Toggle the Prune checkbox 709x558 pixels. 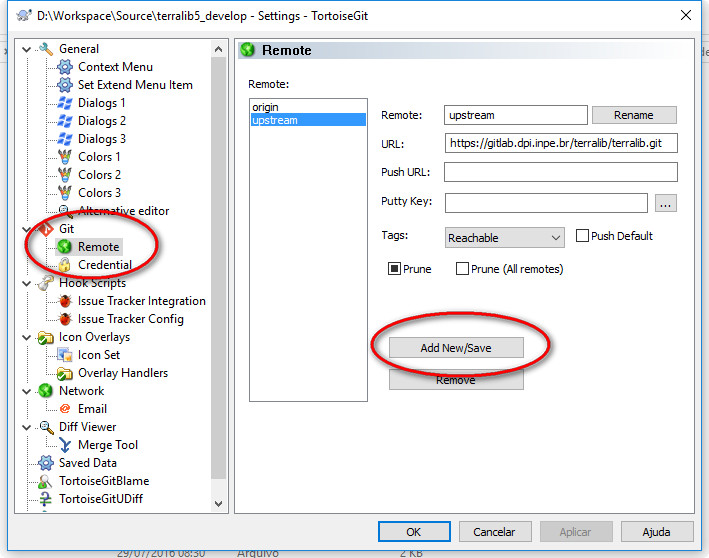click(395, 269)
